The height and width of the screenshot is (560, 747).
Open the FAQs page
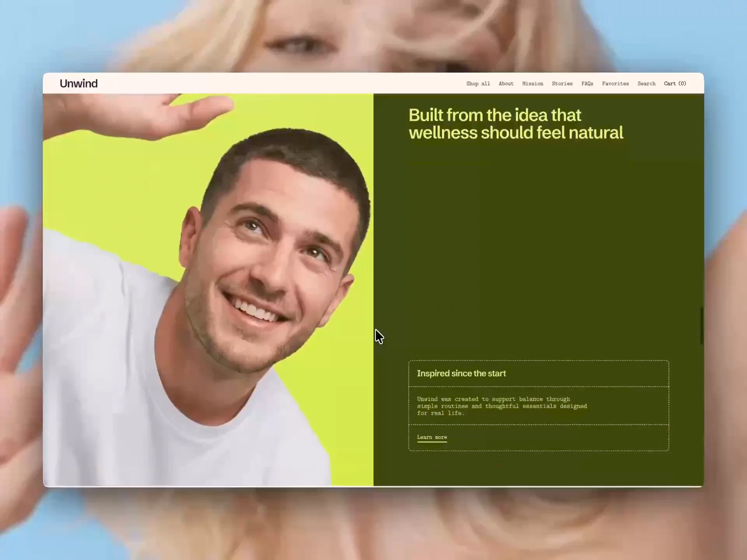click(587, 84)
